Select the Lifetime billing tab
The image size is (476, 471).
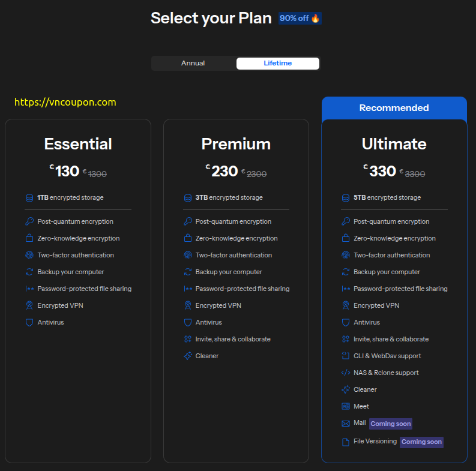pos(277,63)
